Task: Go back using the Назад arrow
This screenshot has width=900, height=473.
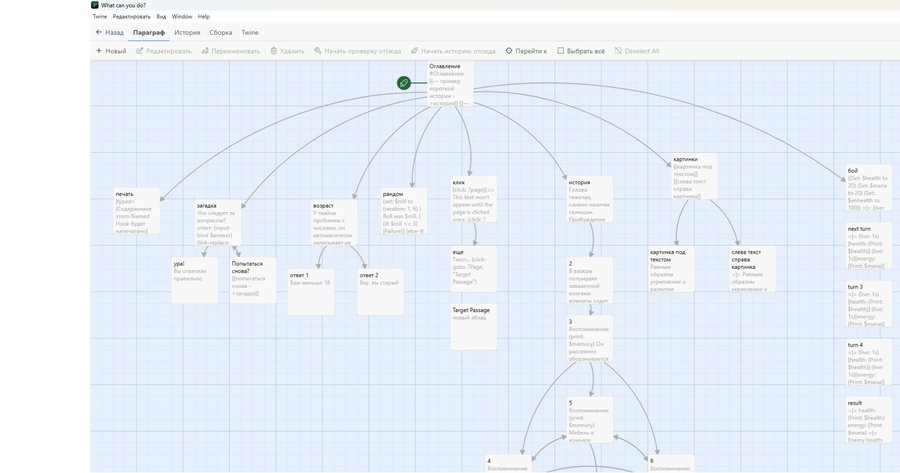Action: pos(110,33)
